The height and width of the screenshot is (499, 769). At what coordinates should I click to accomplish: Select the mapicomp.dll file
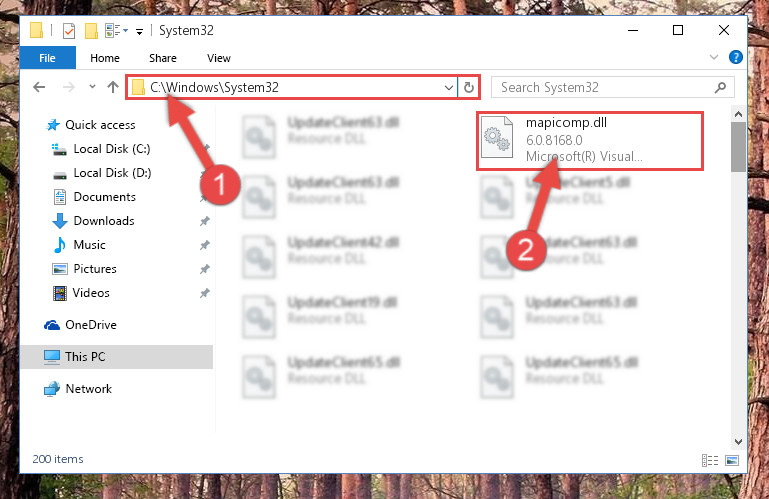590,141
